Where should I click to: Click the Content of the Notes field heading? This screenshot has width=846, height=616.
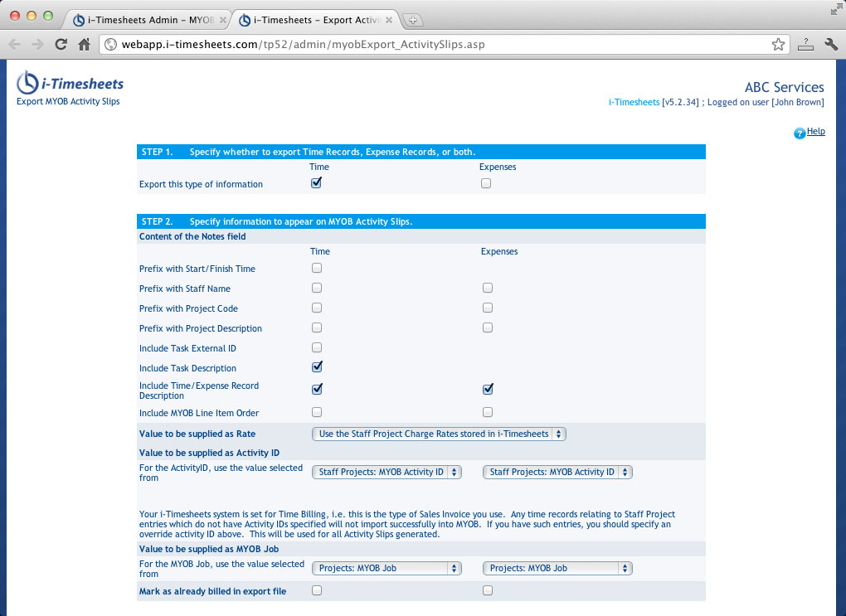tap(192, 236)
